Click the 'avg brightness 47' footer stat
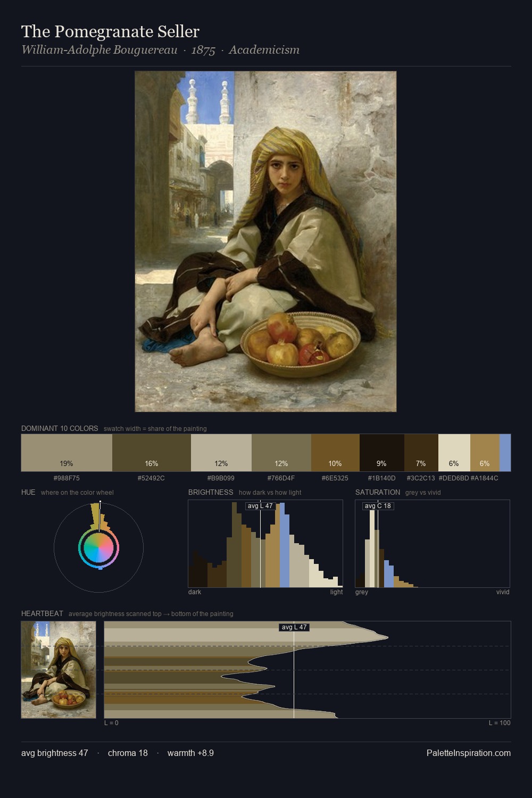Image resolution: width=532 pixels, height=798 pixels. pos(54,753)
